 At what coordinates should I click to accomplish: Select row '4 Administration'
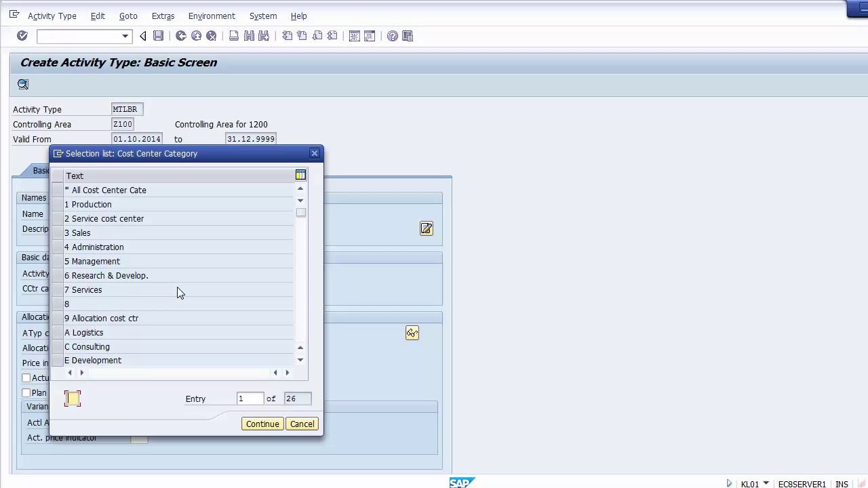(178, 247)
